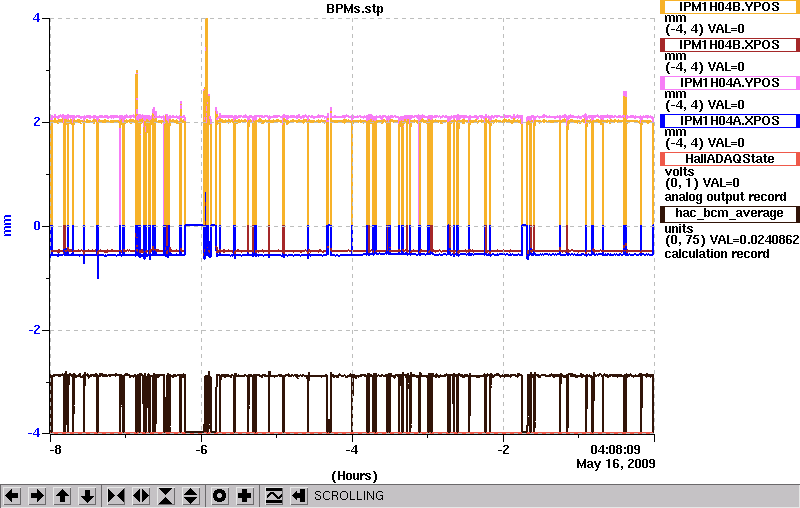
Task: Pan the plot down with the down arrow
Action: [x=87, y=496]
